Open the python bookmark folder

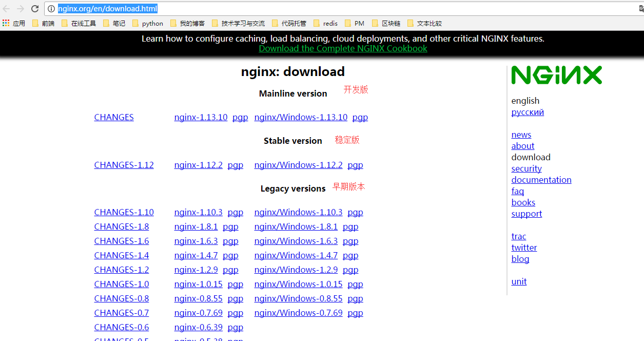[148, 23]
